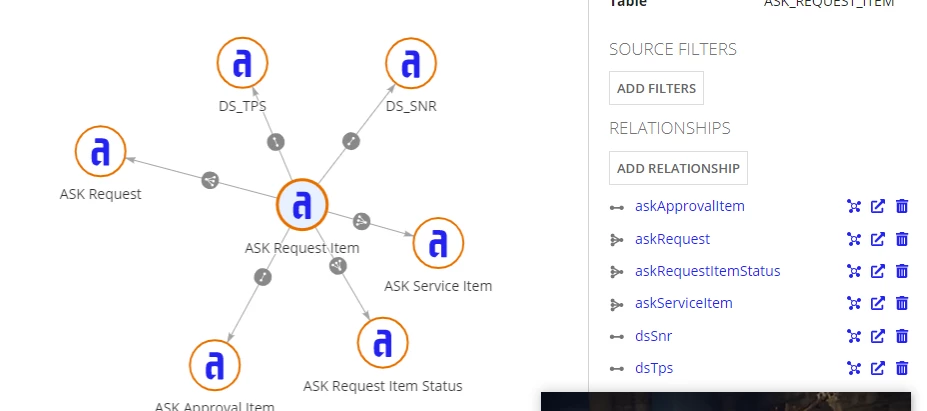
Task: Show graph icon for askRequestItemStatus
Action: coord(854,271)
